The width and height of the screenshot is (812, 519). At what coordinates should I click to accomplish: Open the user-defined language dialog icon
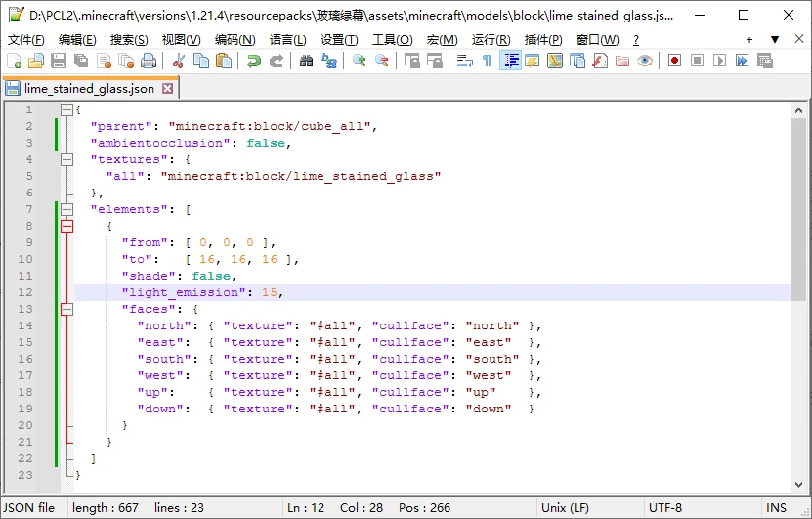click(533, 62)
